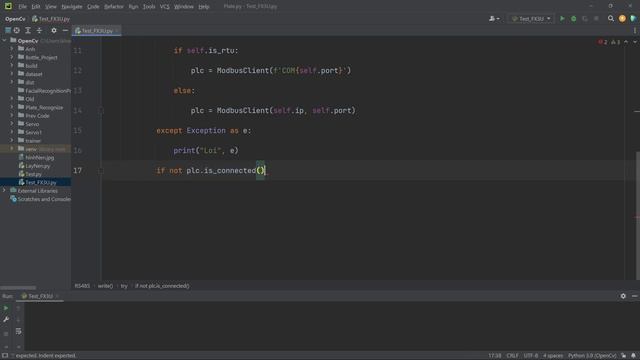Toggle fold marker on line 17
The height and width of the screenshot is (360, 640).
coord(100,171)
